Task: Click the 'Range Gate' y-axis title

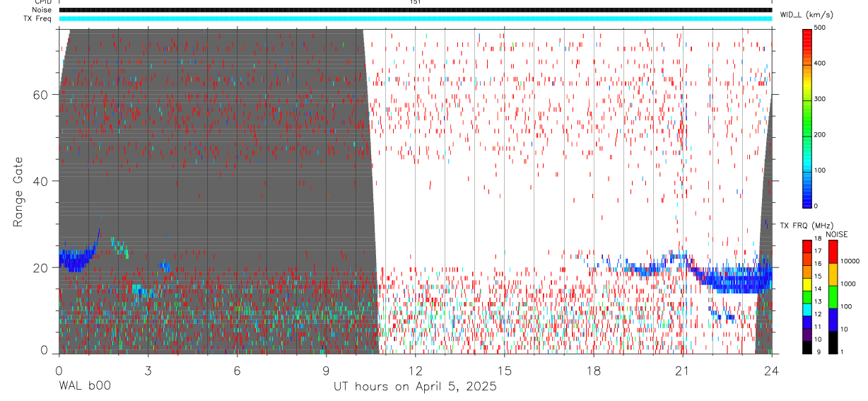Action: [18, 191]
